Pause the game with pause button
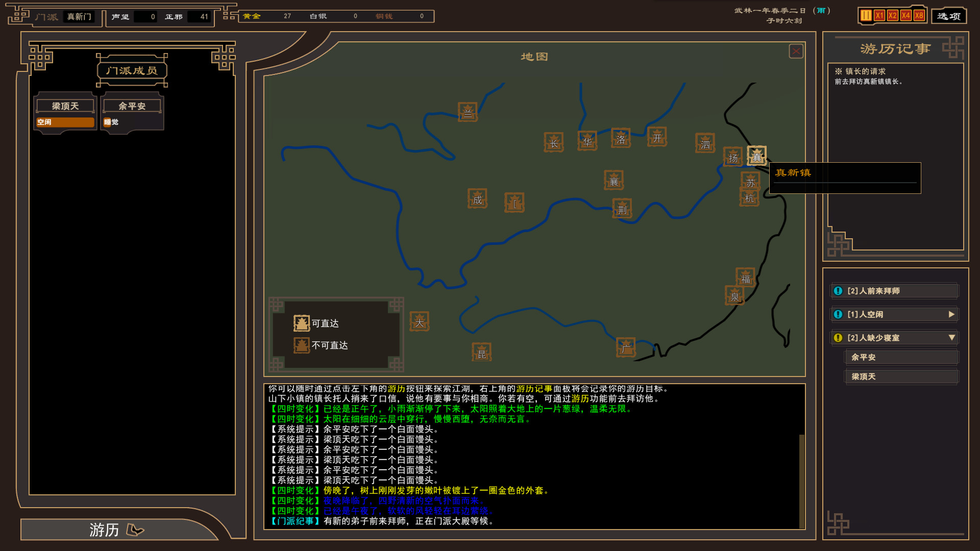 866,15
